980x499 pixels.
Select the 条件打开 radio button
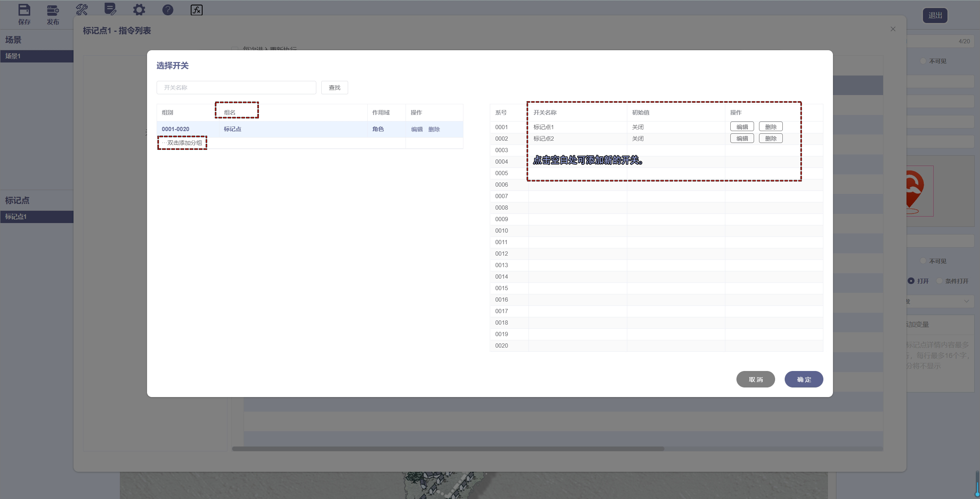(939, 281)
